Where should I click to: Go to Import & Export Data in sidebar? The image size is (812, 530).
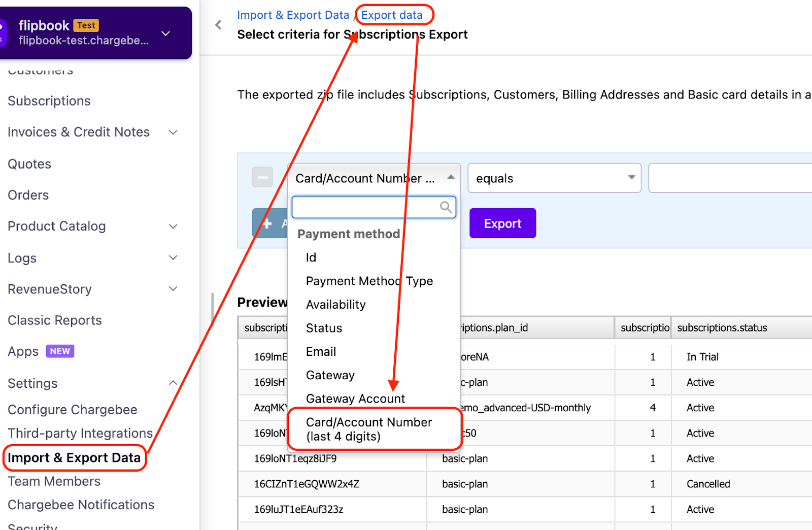click(74, 458)
